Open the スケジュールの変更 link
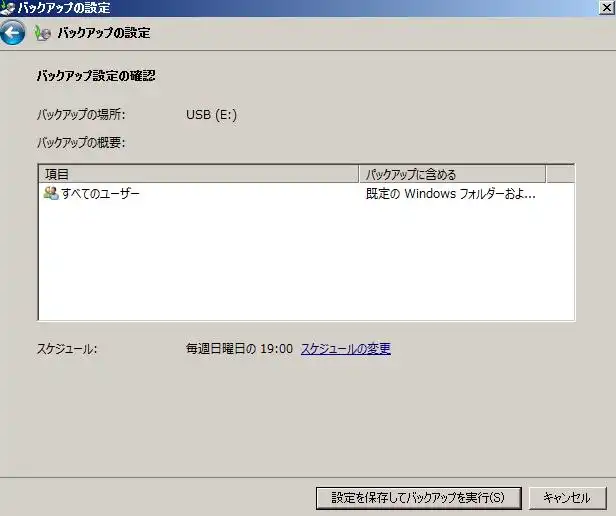Viewport: 616px width, 516px height. coord(346,349)
